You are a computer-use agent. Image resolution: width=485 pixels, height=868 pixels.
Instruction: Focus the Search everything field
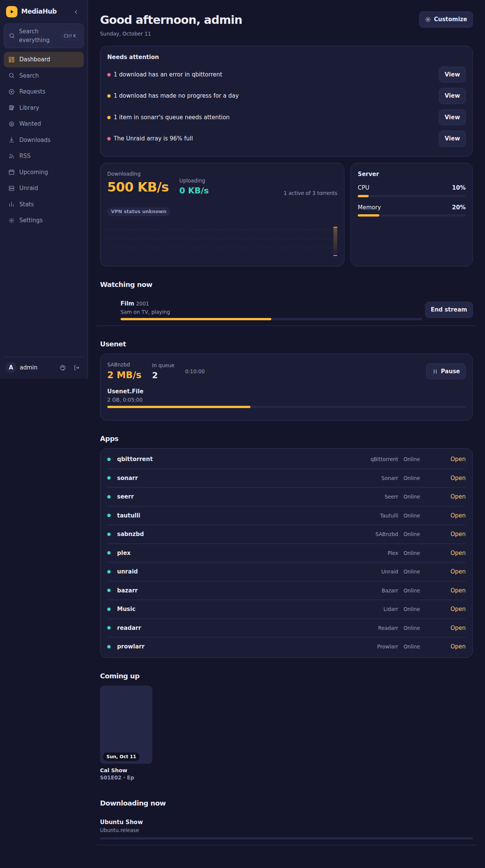coord(44,36)
